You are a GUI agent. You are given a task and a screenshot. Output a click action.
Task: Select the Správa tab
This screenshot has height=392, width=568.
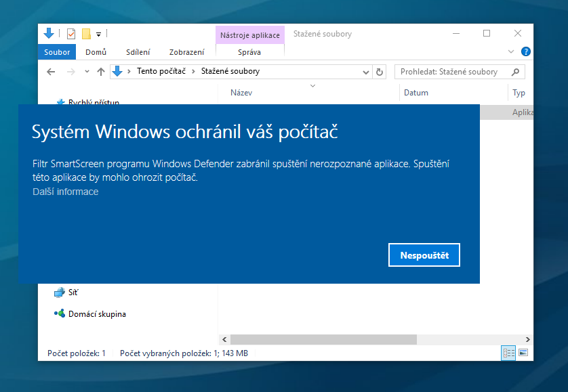249,52
